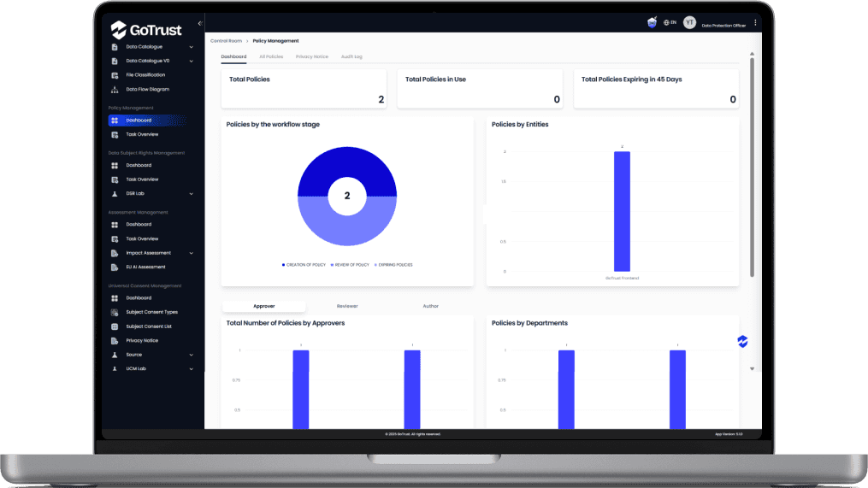Open File Classification via its sidebar icon
This screenshot has height=488, width=868.
pos(115,75)
